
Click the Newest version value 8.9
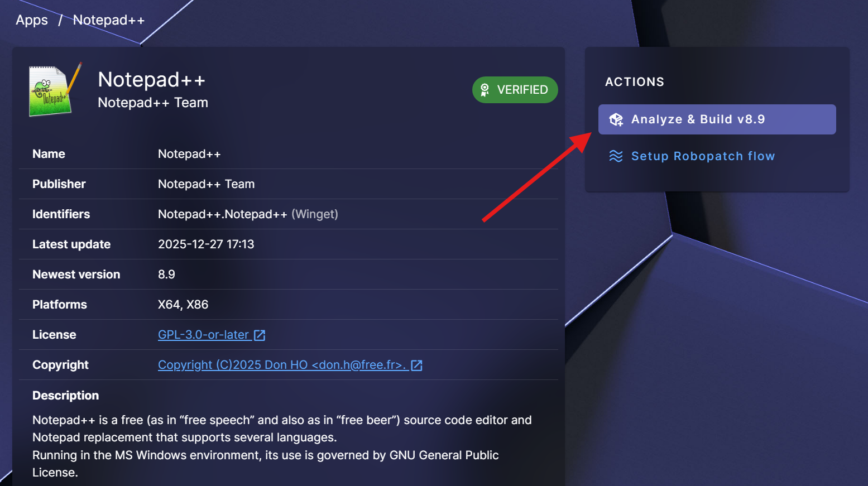click(166, 275)
